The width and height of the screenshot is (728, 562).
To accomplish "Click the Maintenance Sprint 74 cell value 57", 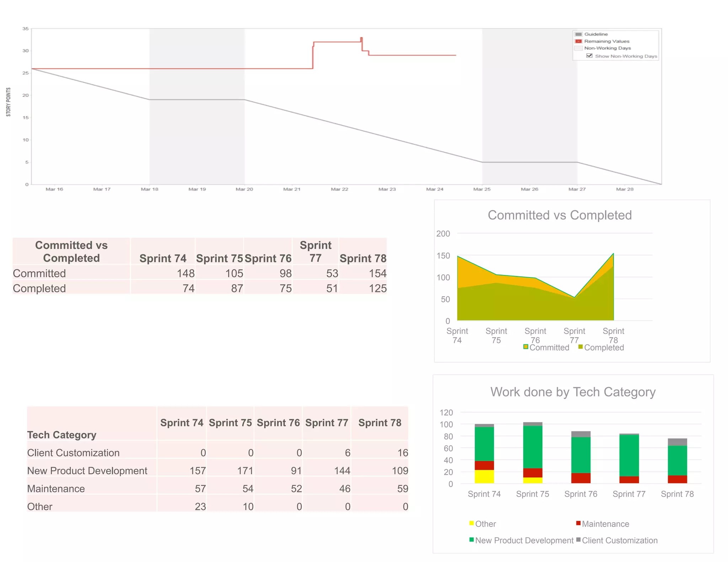I will [x=200, y=489].
